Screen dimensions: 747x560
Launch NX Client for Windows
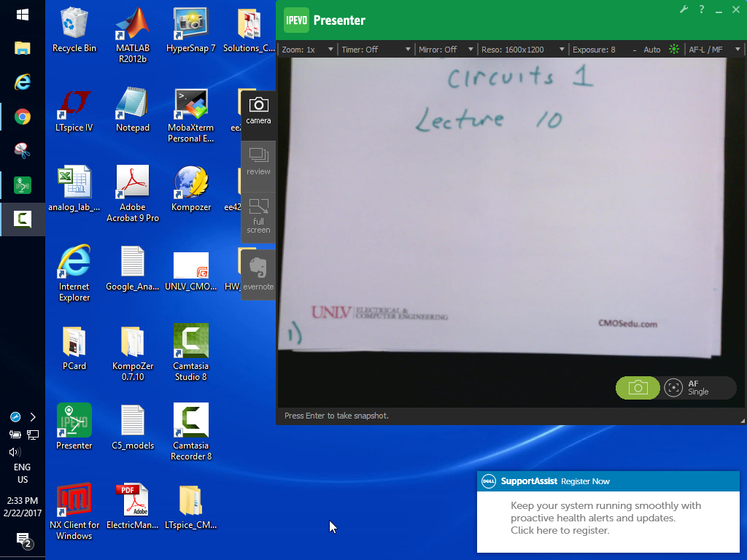click(74, 511)
